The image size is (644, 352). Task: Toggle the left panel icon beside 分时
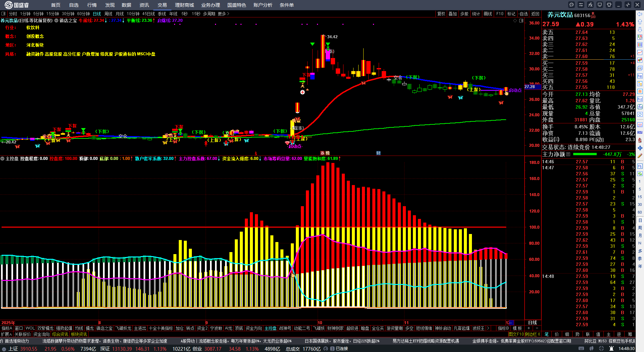3,14
